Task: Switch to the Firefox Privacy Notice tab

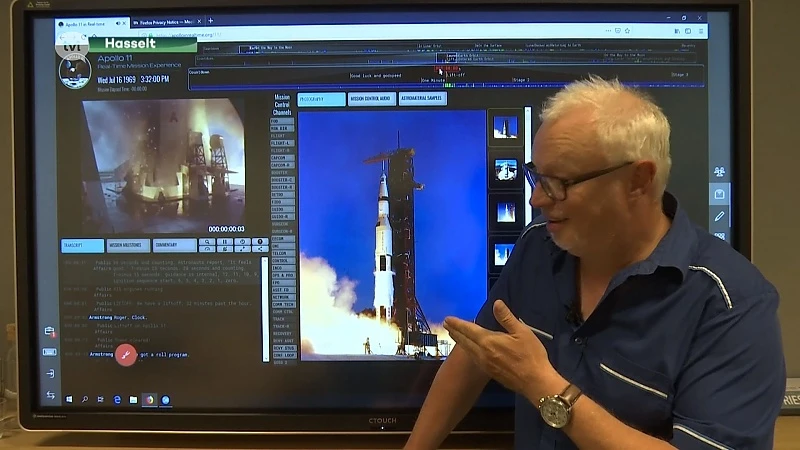Action: 166,22
